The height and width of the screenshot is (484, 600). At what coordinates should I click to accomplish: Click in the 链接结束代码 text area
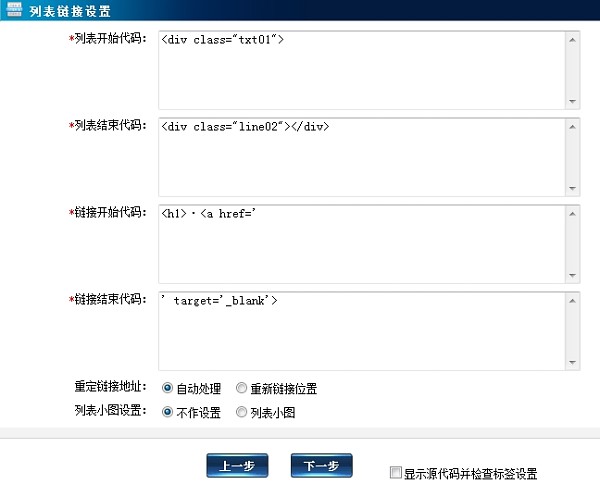[x=360, y=330]
